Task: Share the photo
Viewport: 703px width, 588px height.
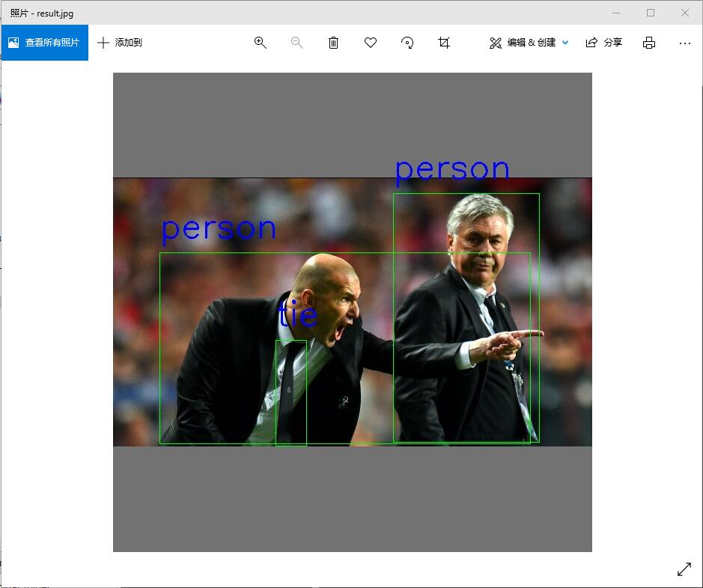Action: (604, 43)
